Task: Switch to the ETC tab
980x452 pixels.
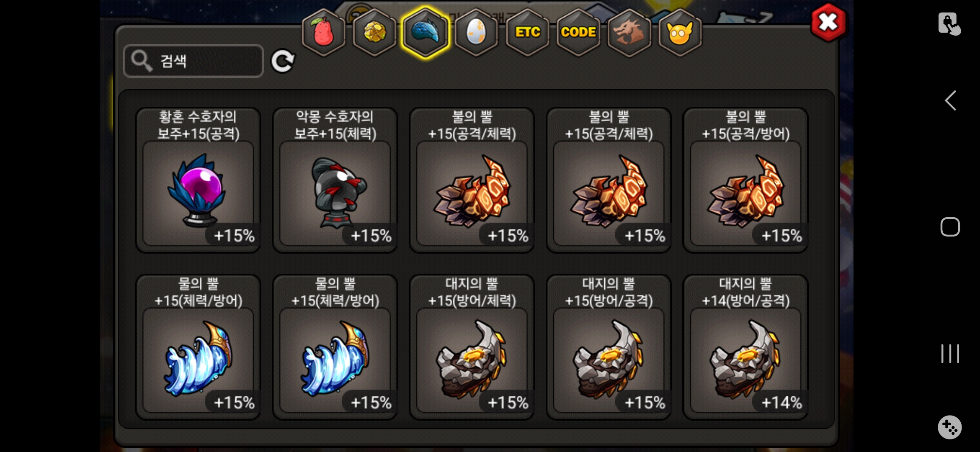Action: pos(527,33)
